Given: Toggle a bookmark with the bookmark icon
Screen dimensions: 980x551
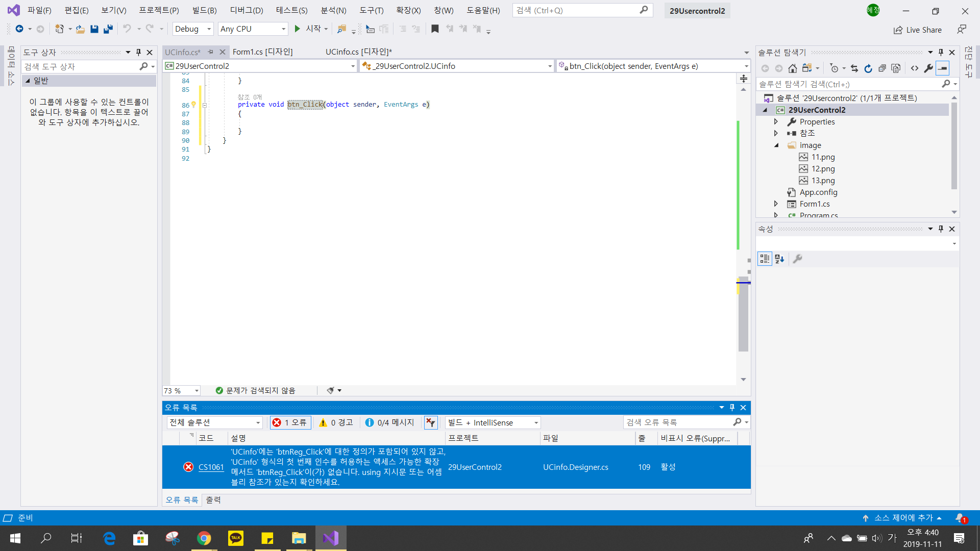Looking at the screenshot, I should click(435, 29).
